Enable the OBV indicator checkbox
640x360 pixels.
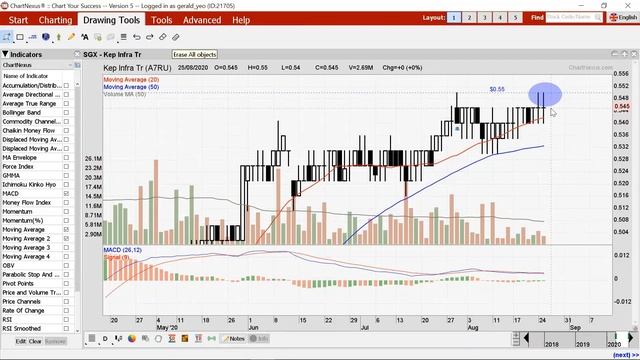tap(66, 265)
